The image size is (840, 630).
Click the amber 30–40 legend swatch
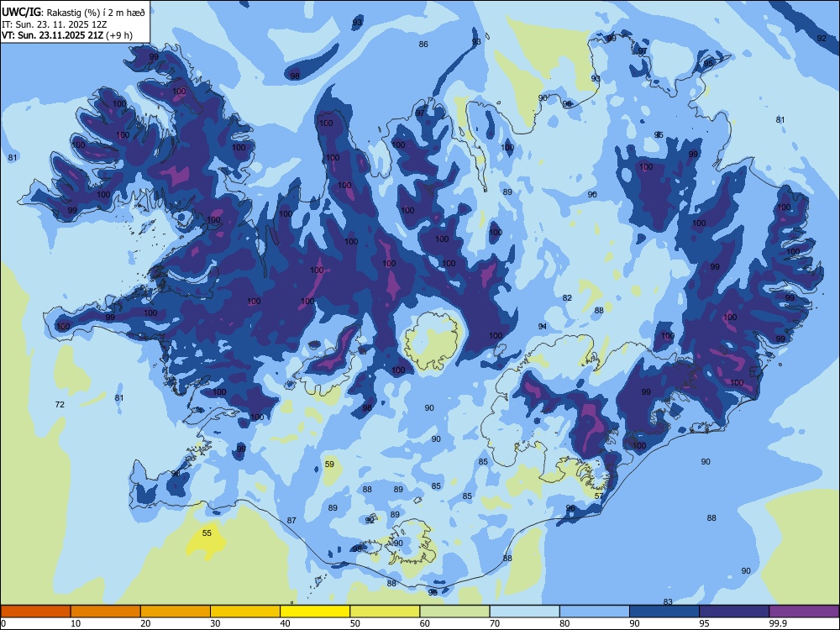(x=245, y=612)
